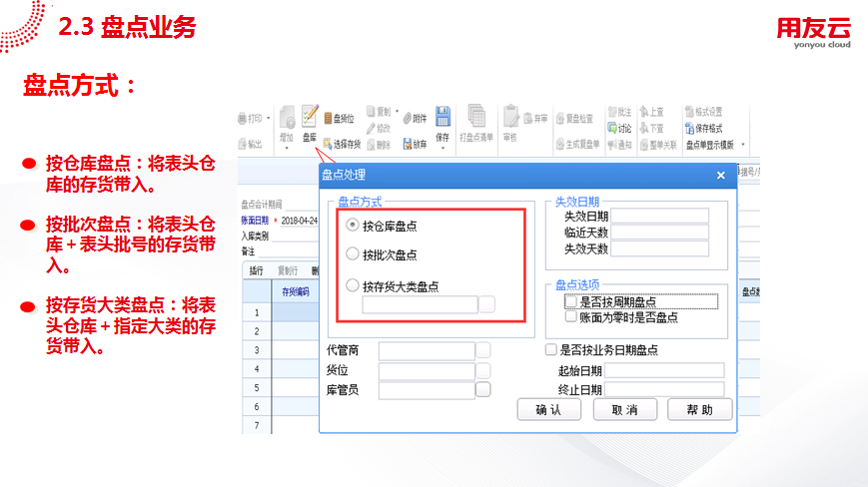Check the 是否按周期盘点 checkbox
The image size is (868, 487).
pyautogui.click(x=570, y=301)
